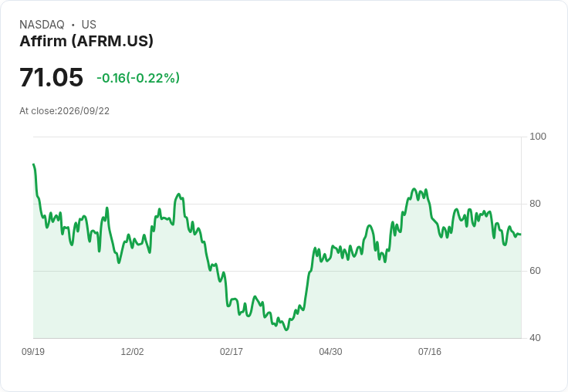Click the 04/30 date axis label
Image resolution: width=568 pixels, height=392 pixels.
point(330,351)
